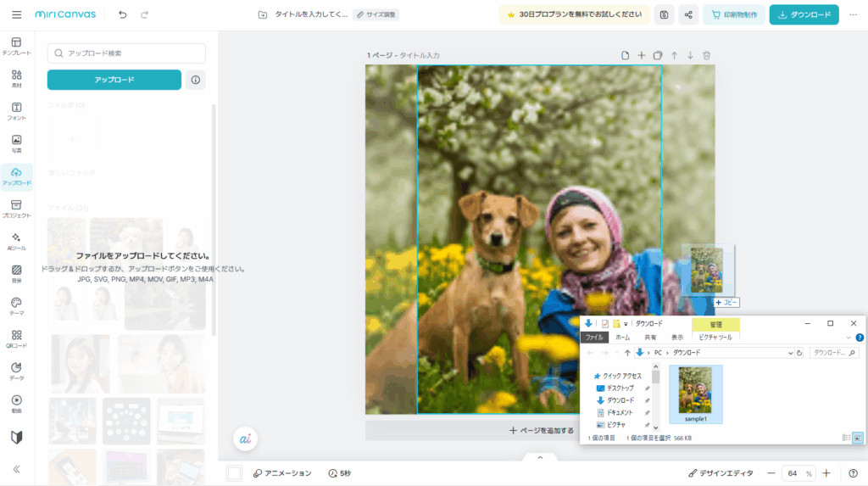Select ピクチャ in Explorer navigation tree
The width and height of the screenshot is (868, 486).
(x=615, y=425)
